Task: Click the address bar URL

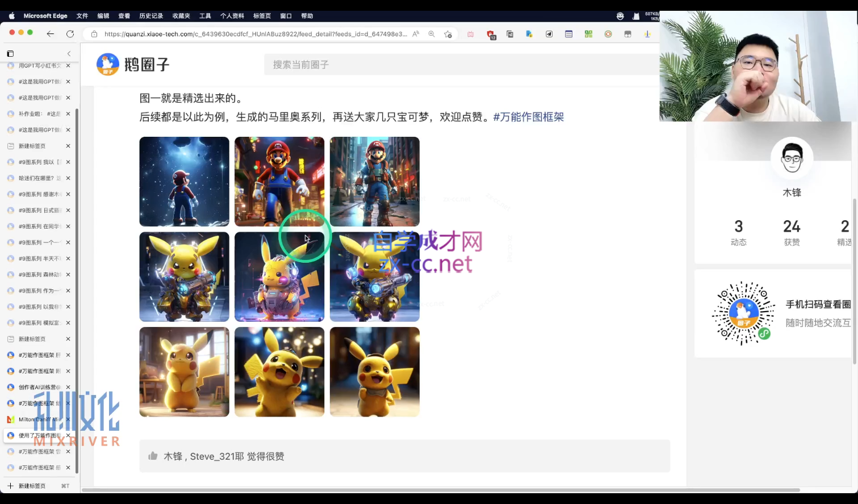Action: coord(256,34)
